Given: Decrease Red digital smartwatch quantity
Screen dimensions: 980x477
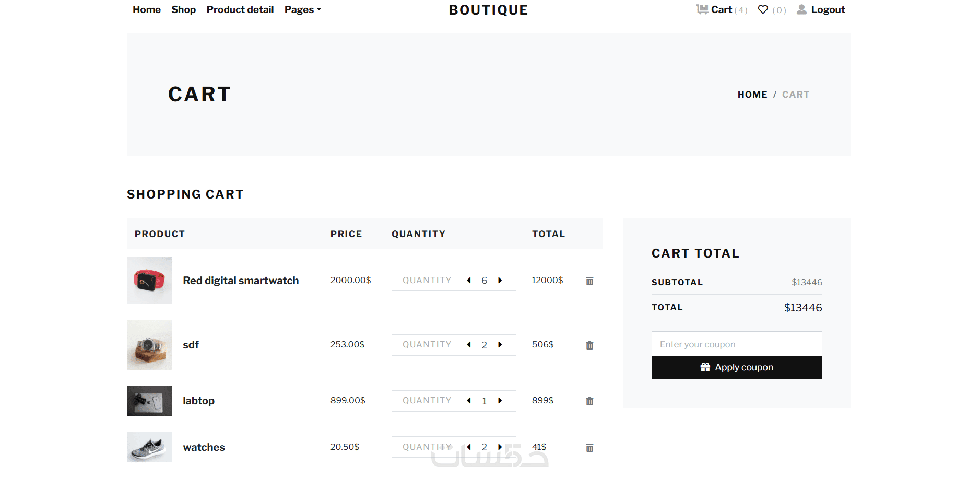Looking at the screenshot, I should pyautogui.click(x=469, y=281).
